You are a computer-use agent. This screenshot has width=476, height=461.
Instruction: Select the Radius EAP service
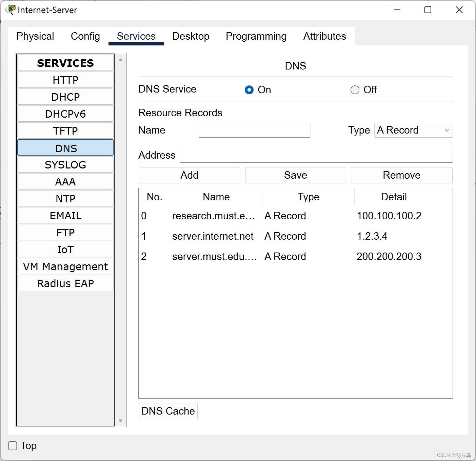pos(65,283)
